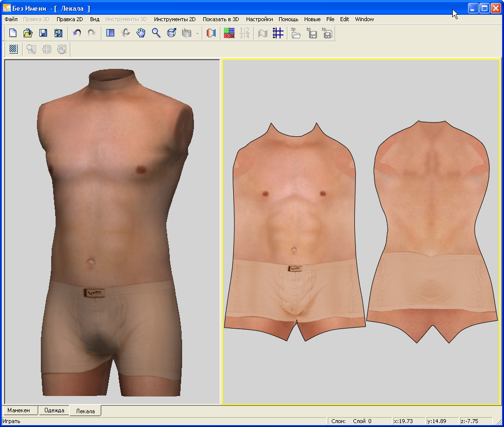Save the project with the floppy disk icon
This screenshot has height=427, width=504.
[x=43, y=33]
